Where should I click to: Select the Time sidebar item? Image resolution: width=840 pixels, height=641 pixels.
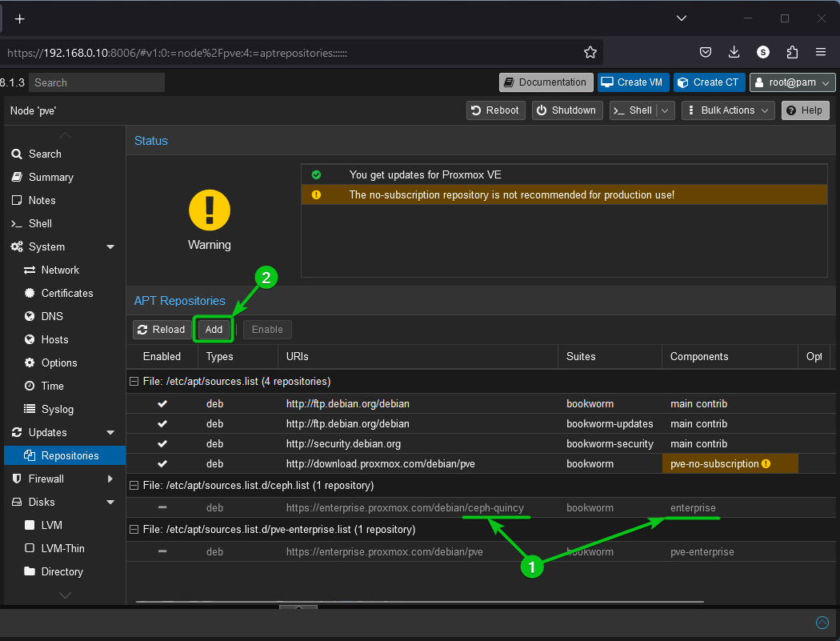(64, 386)
